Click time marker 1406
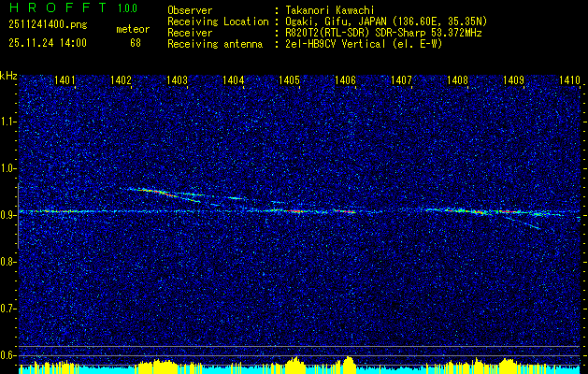The image size is (588, 374). click(x=345, y=79)
